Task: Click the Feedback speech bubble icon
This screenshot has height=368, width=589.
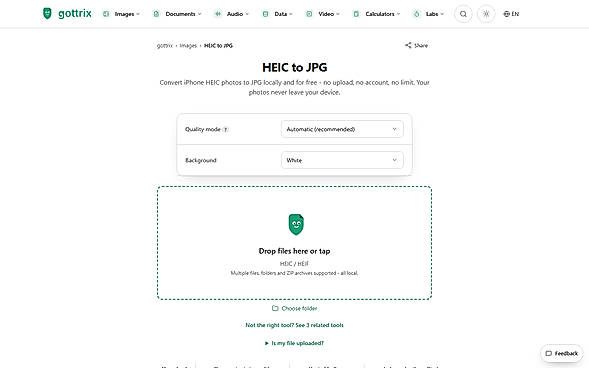Action: [x=549, y=353]
